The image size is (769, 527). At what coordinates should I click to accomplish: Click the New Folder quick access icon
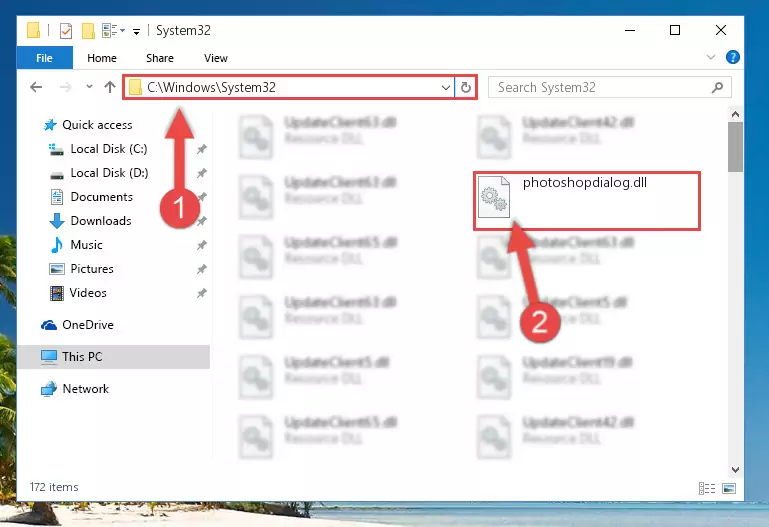(x=88, y=30)
